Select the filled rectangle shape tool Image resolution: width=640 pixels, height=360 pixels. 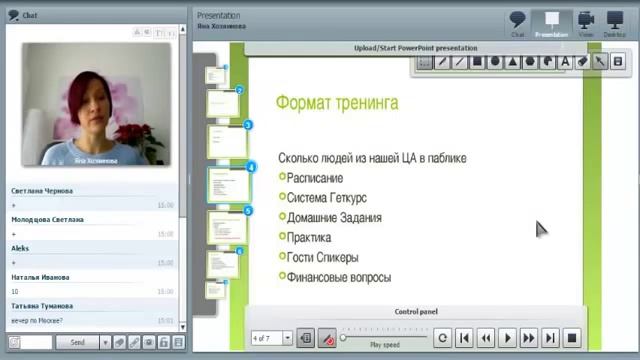click(x=477, y=62)
